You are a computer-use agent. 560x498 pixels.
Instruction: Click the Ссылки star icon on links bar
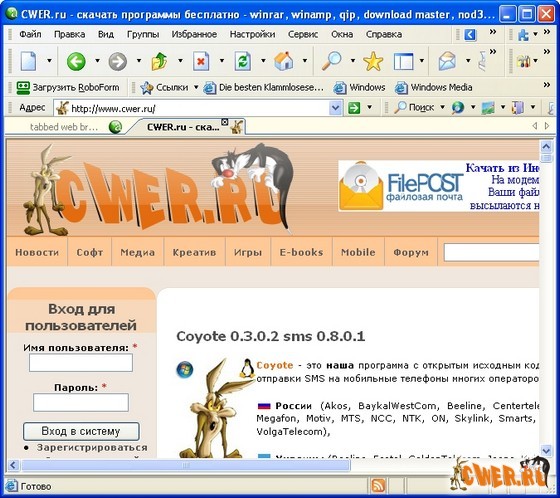point(146,88)
